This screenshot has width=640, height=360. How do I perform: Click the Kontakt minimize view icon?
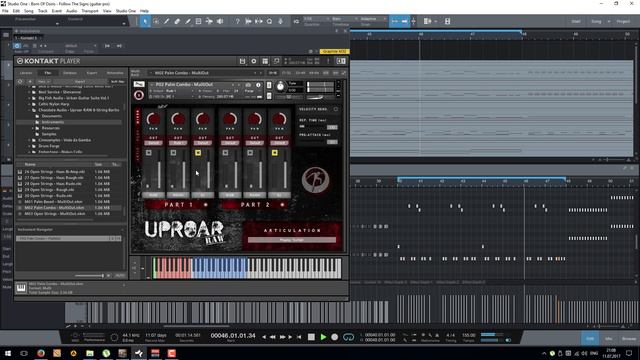click(276, 61)
